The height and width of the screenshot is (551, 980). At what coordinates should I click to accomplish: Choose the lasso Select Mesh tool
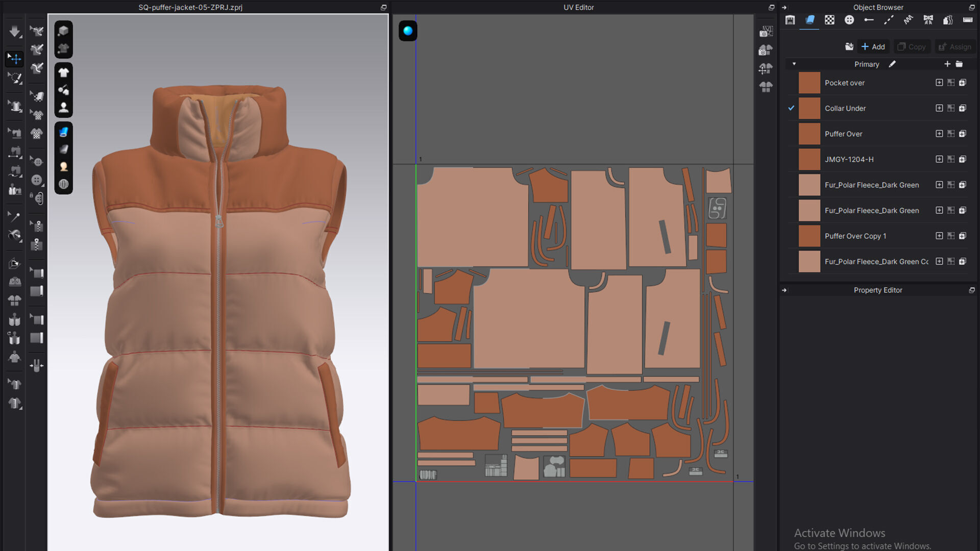14,78
